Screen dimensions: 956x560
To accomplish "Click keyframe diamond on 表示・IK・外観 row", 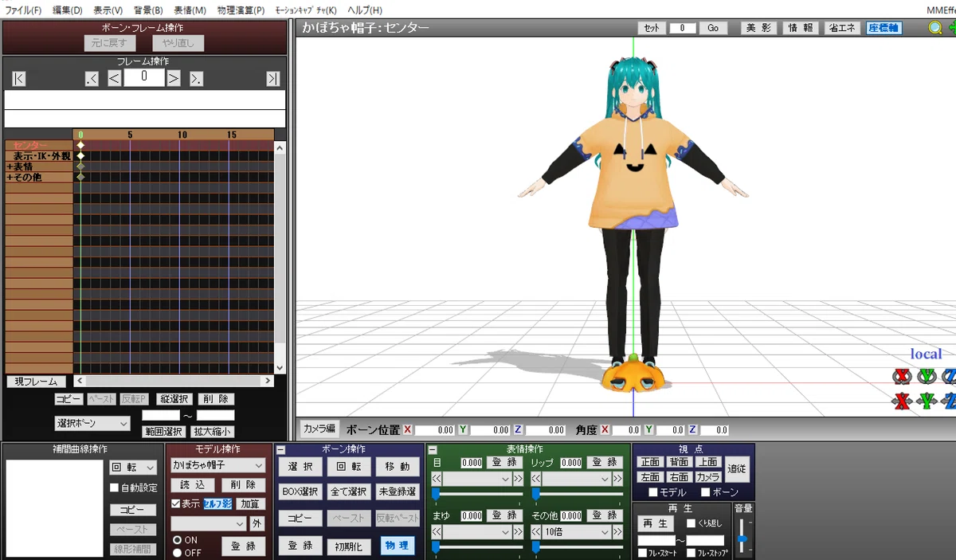I will 80,156.
